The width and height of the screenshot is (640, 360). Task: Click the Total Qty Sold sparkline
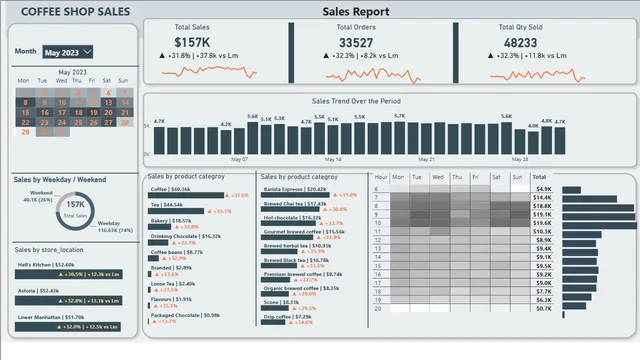538,75
